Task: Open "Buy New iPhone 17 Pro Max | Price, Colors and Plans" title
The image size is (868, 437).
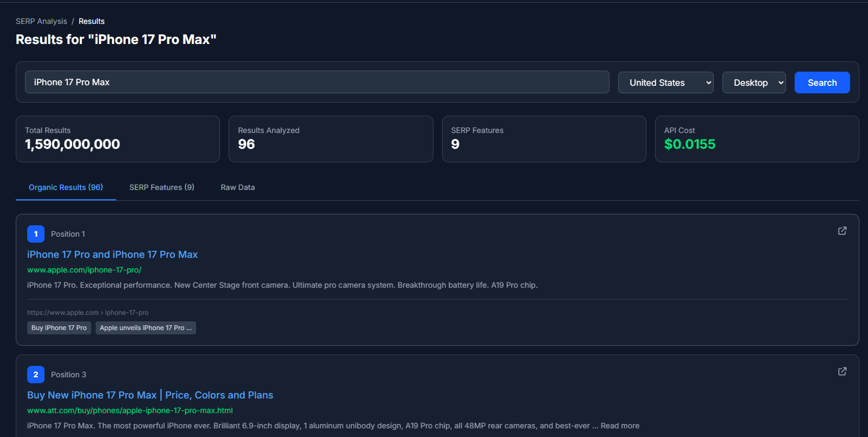Action: 150,395
